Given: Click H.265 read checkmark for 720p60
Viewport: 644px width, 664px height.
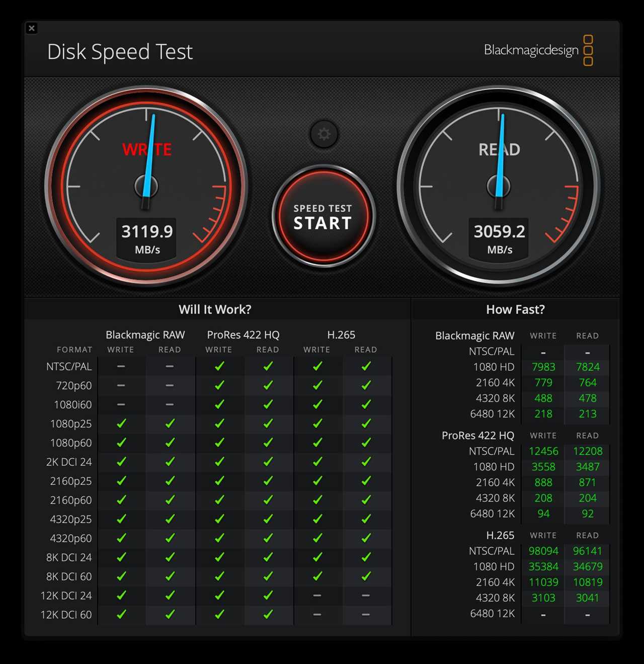Looking at the screenshot, I should [366, 385].
